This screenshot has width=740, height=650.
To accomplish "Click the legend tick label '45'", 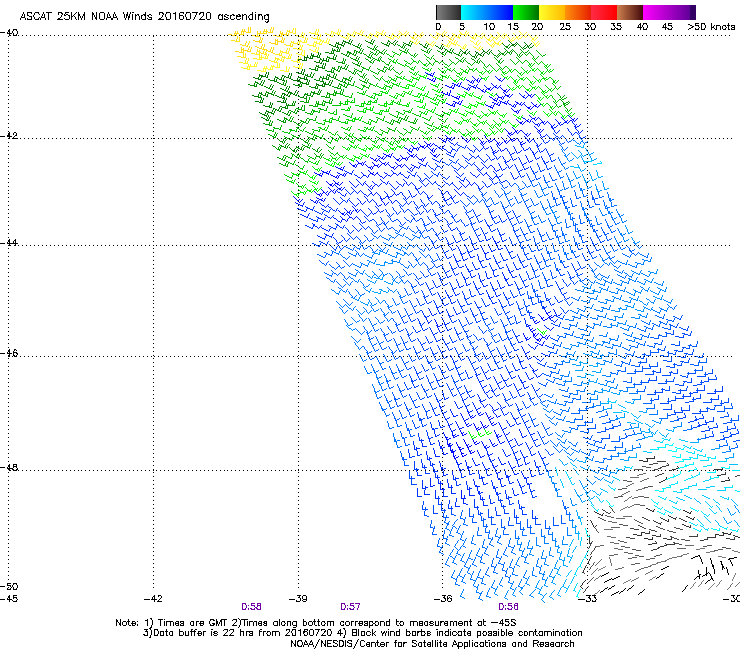I will [667, 27].
